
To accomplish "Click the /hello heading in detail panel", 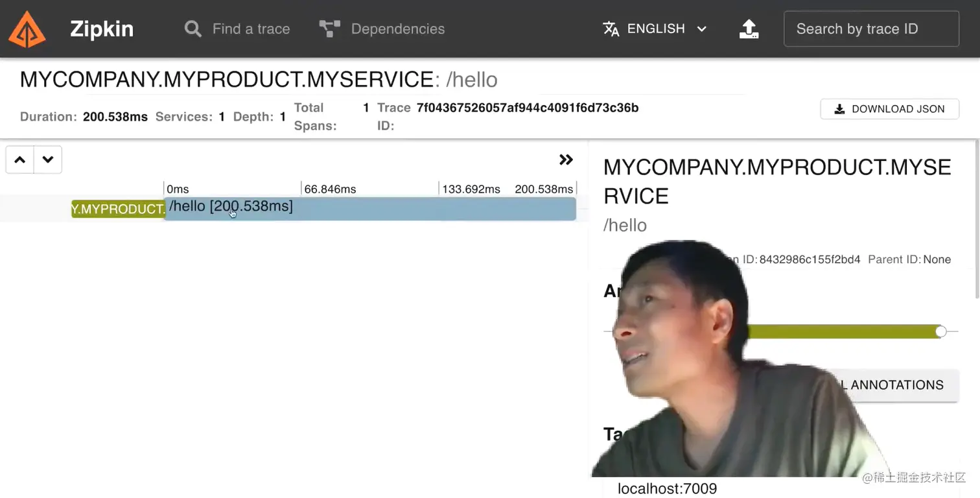I will [625, 226].
